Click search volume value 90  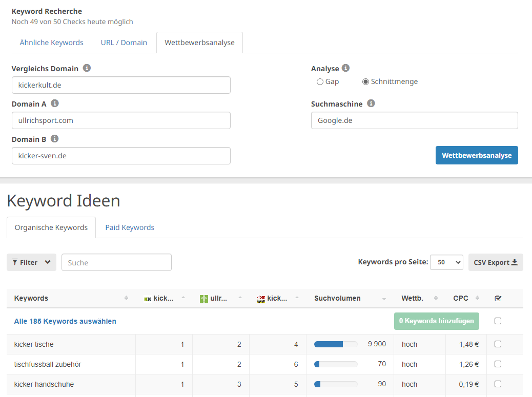382,384
